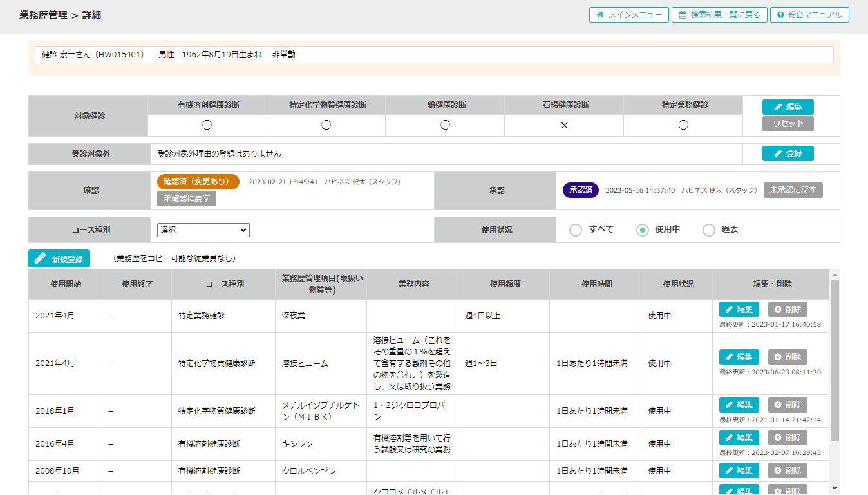Click 週1～3日 frequency cell
This screenshot has width=868, height=495.
pyautogui.click(x=504, y=364)
